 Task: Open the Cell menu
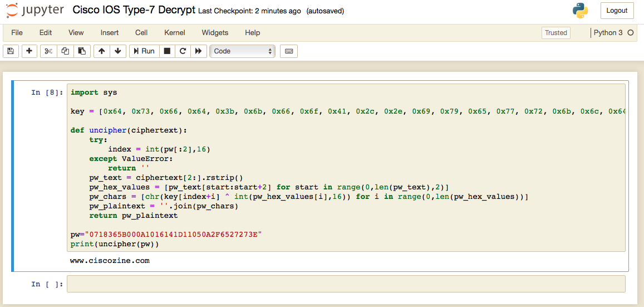(x=141, y=32)
